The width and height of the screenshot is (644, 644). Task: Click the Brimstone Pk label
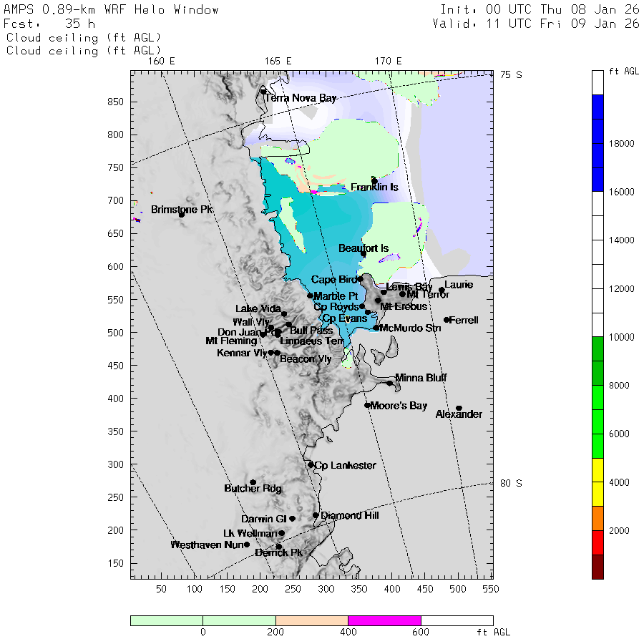182,210
